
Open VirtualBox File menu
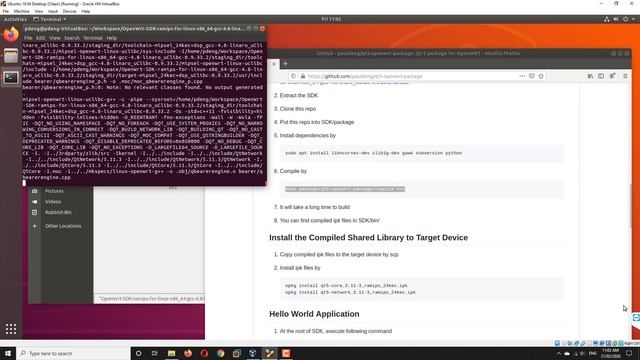tap(5, 11)
